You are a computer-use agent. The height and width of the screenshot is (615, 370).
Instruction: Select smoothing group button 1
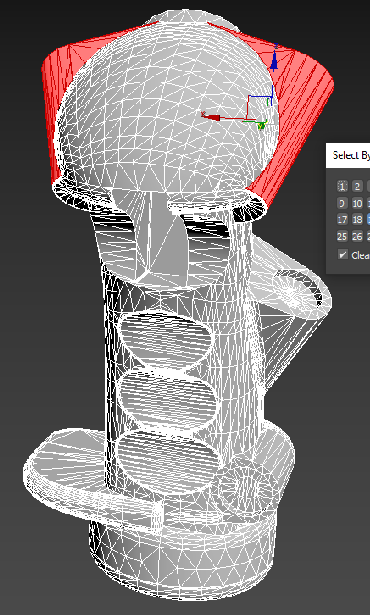(x=343, y=186)
